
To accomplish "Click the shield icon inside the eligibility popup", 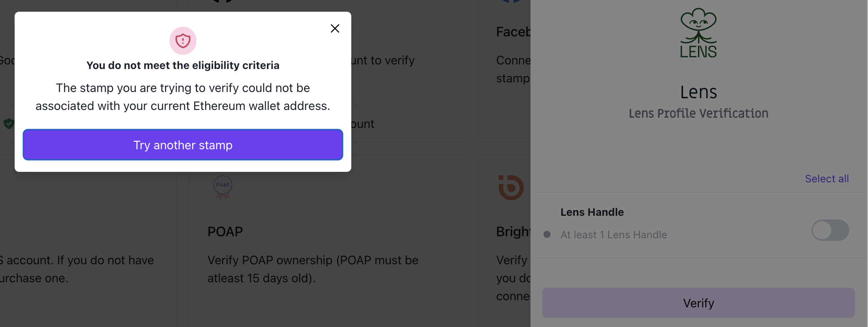I will tap(183, 41).
